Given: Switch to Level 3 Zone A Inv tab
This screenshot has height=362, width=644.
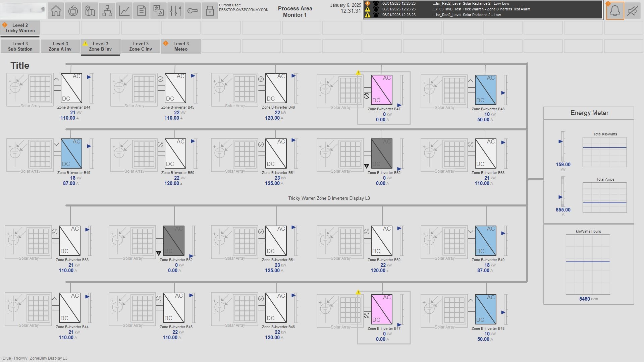Looking at the screenshot, I should (60, 46).
